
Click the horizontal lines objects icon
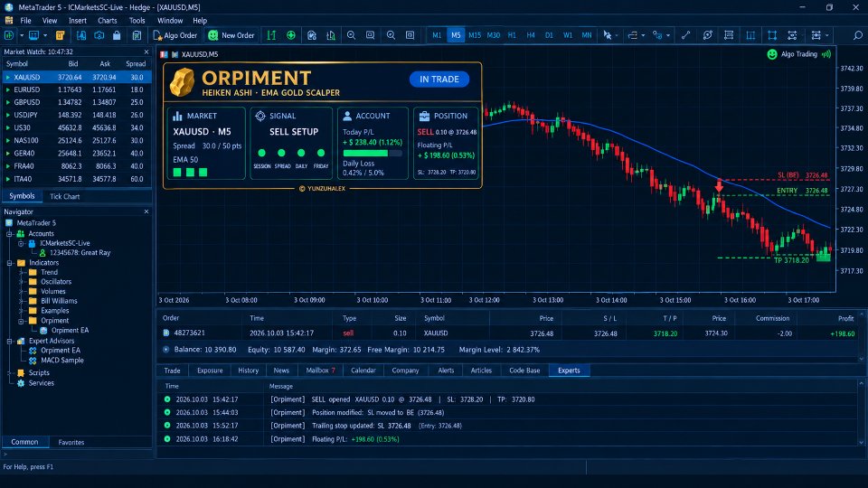(x=729, y=35)
